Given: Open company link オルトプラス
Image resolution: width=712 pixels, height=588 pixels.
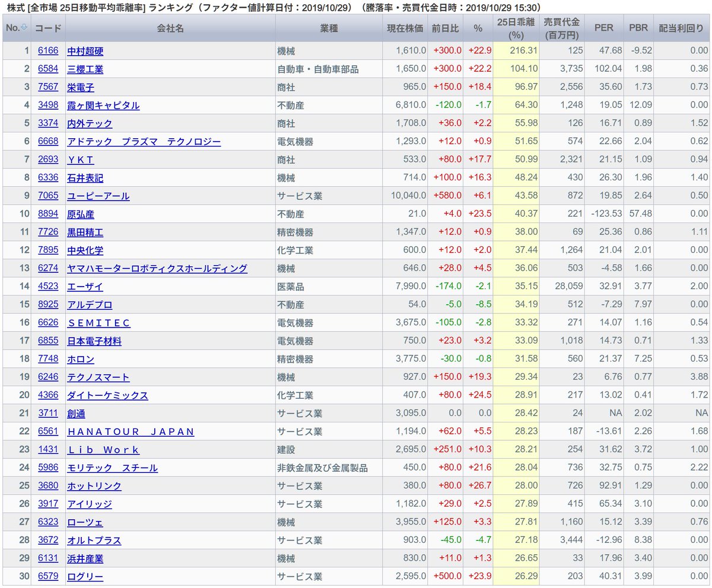Looking at the screenshot, I should (94, 540).
